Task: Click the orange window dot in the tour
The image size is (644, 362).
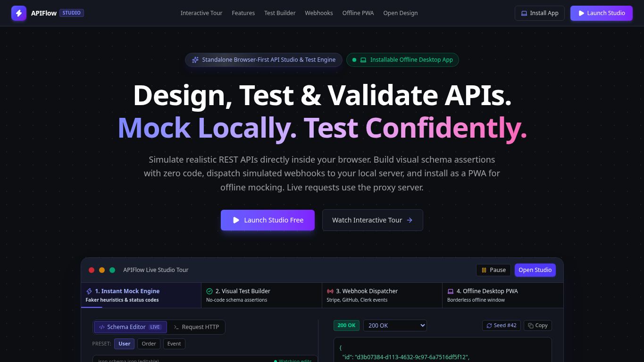Action: (x=102, y=270)
